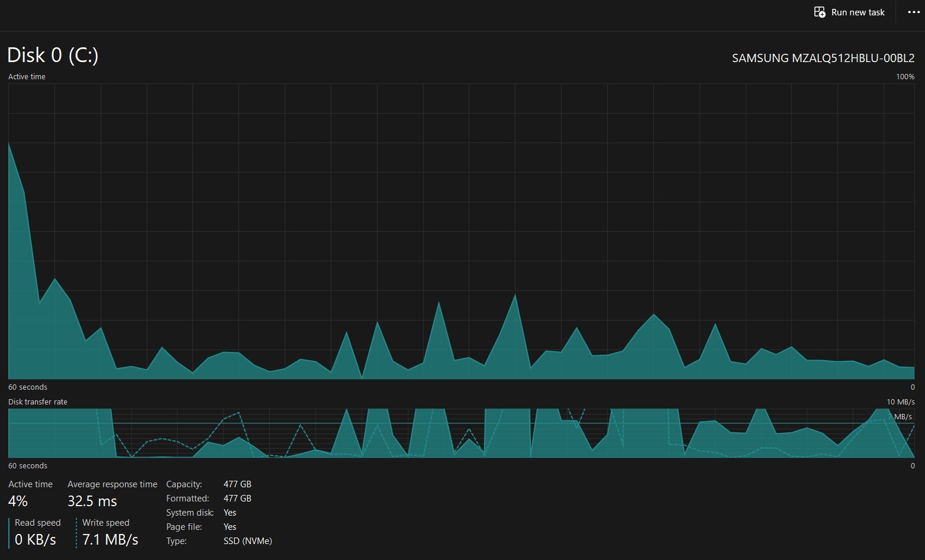
Task: Click the SSD (NVMe) type value
Action: (248, 541)
